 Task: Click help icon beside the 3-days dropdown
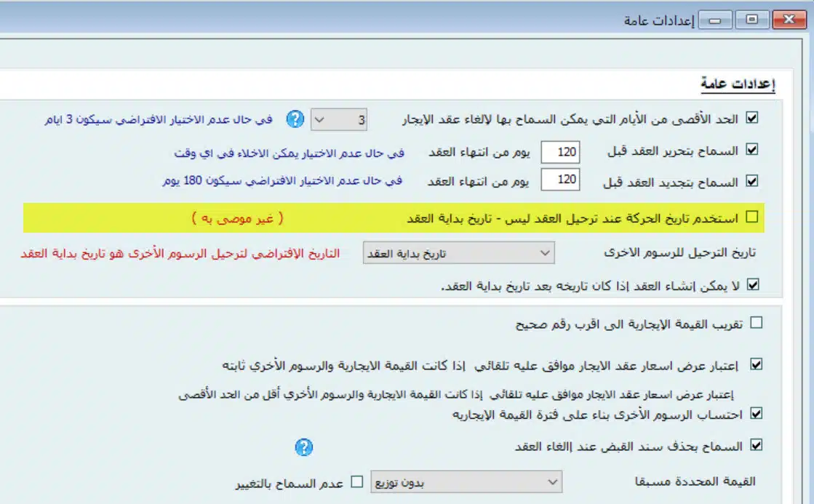coord(295,119)
